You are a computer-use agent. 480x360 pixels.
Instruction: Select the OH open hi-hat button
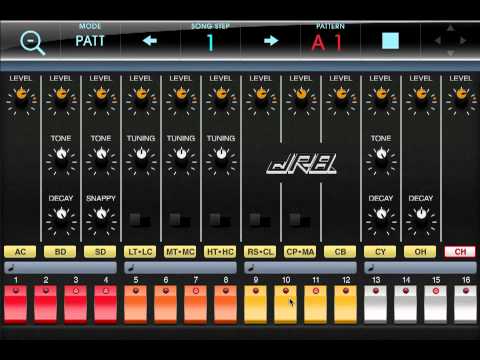pyautogui.click(x=420, y=252)
